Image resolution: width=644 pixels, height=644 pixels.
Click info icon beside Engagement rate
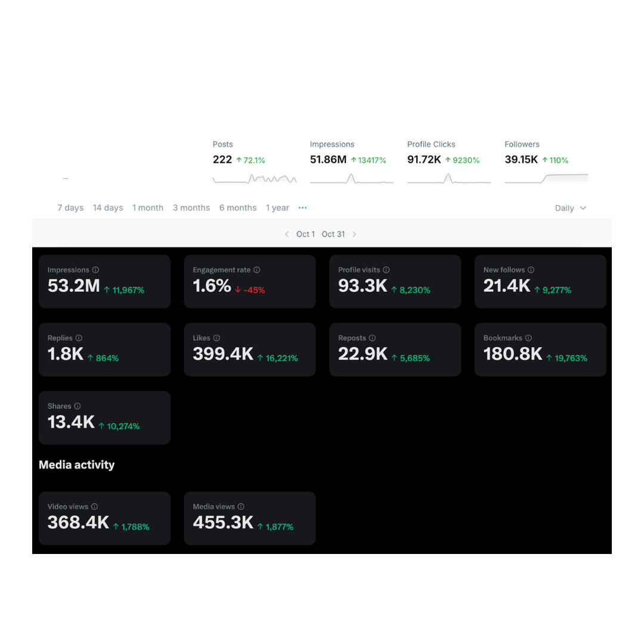(x=257, y=270)
